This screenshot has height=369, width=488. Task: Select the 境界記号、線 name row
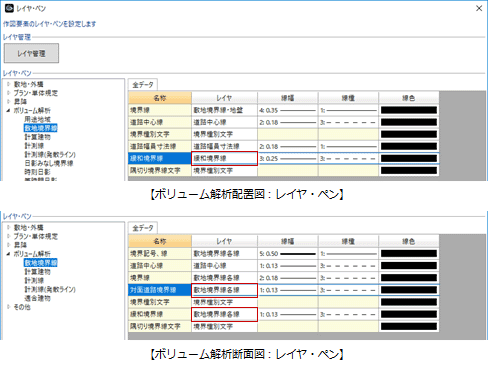(160, 254)
